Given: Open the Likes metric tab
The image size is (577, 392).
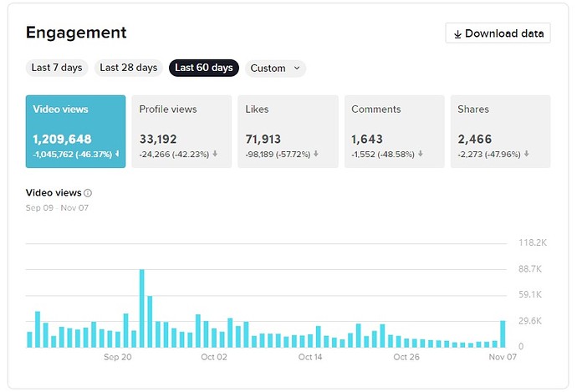Looking at the screenshot, I should click(x=288, y=131).
